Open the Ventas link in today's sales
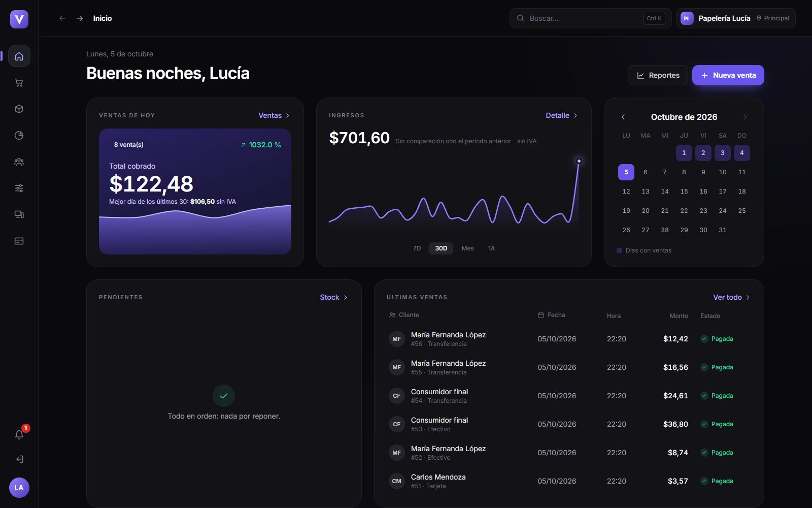This screenshot has width=812, height=508. coord(274,115)
